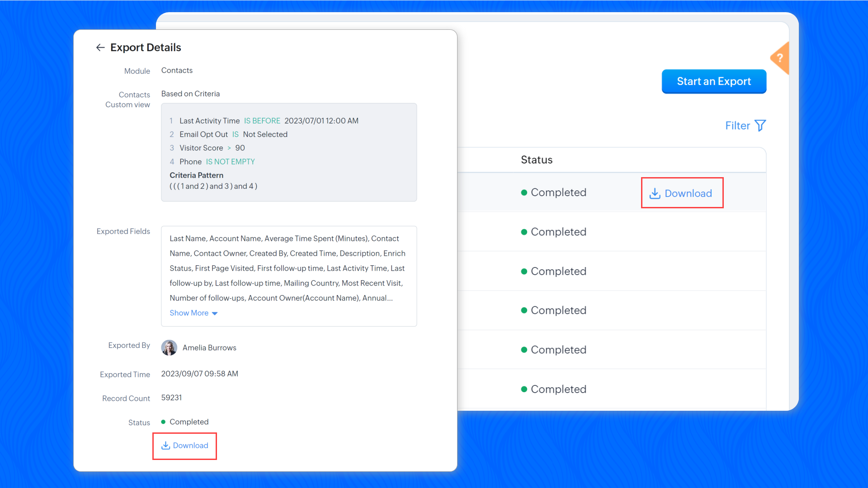Click the Download link under Status Completed
This screenshot has height=488, width=868.
(x=190, y=446)
